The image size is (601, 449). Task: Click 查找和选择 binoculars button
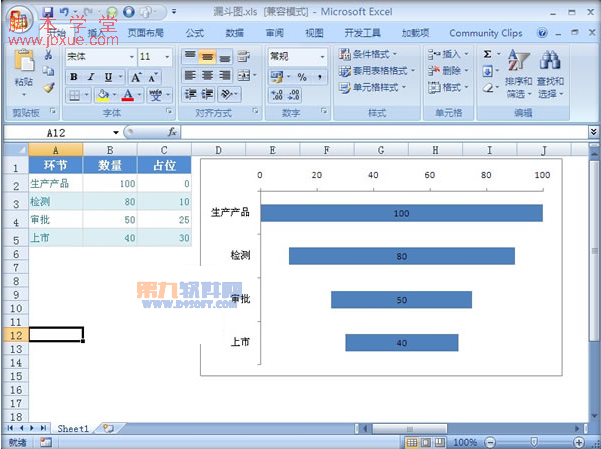click(550, 73)
